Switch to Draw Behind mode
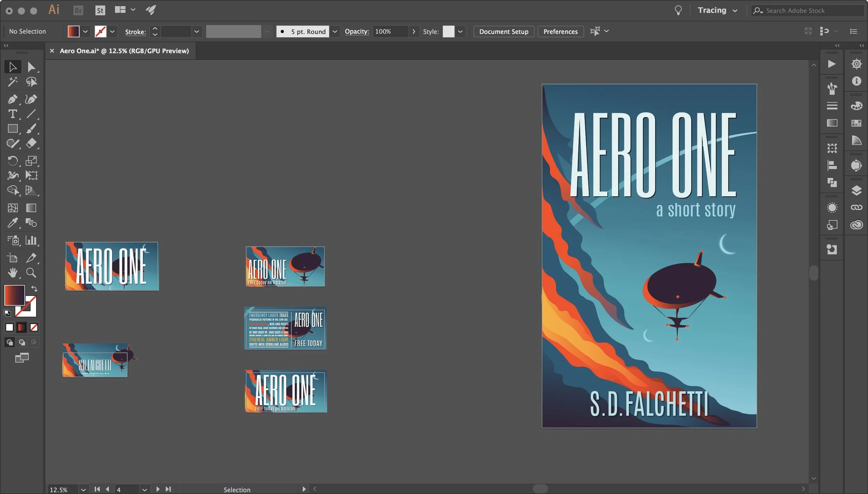868x494 pixels. click(x=22, y=342)
